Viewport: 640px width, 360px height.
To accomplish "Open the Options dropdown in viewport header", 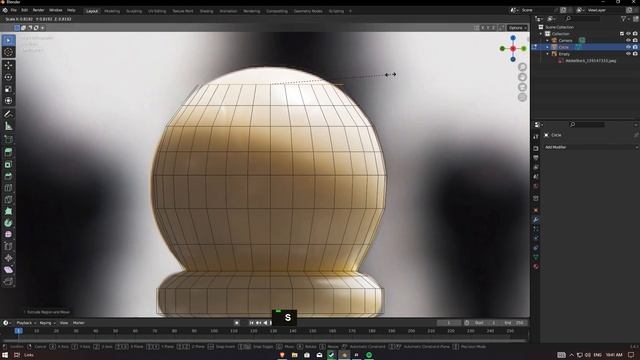I will (518, 28).
